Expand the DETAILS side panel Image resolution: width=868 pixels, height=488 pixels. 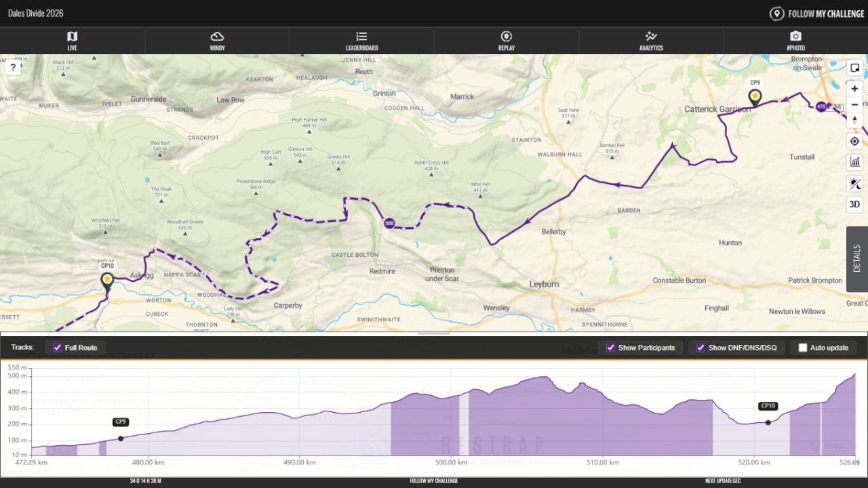click(x=856, y=259)
